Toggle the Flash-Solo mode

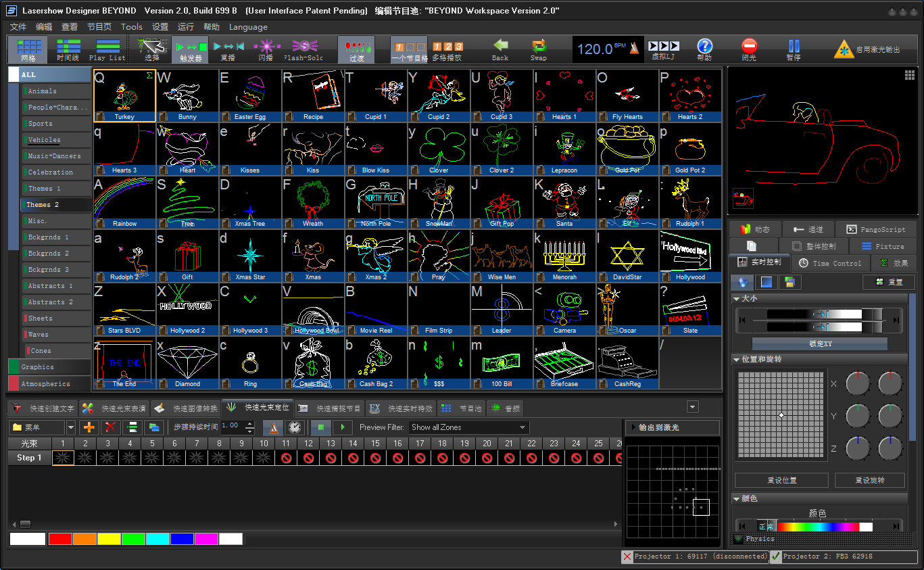(x=303, y=50)
